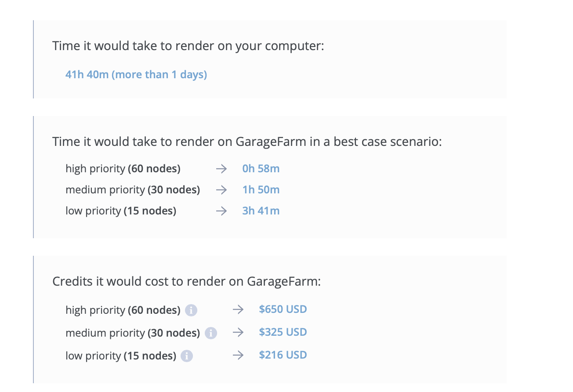Click info icon beside medium priority cost
This screenshot has height=392, width=573.
211,333
